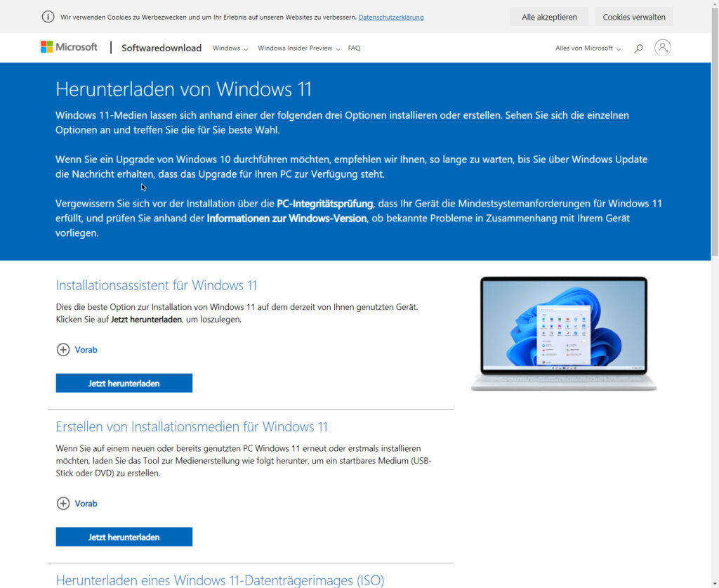Click the scrollbar down arrow
The image size is (719, 588).
click(715, 584)
